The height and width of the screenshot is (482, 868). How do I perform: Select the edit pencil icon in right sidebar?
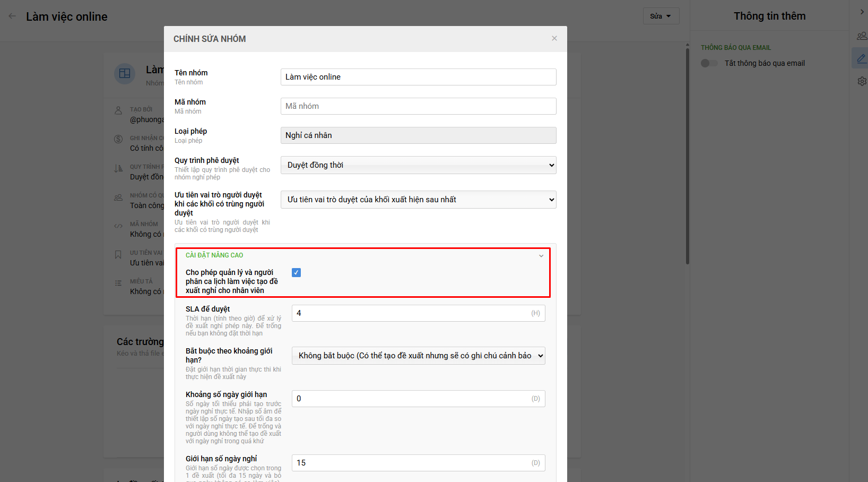(x=862, y=58)
